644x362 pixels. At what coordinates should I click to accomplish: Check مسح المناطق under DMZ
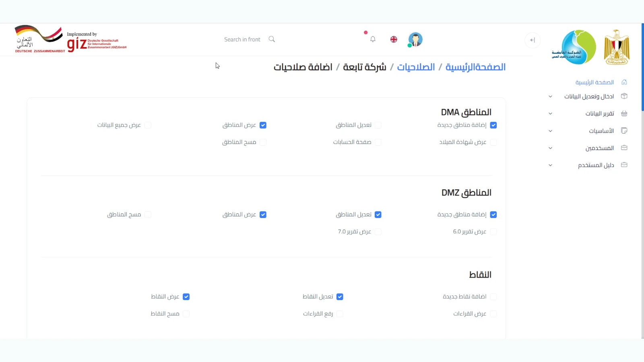pos(148,215)
